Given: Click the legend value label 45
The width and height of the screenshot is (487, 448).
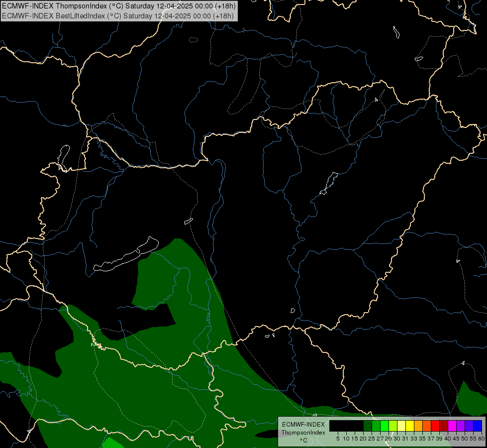Looking at the screenshot, I should pyautogui.click(x=456, y=439).
